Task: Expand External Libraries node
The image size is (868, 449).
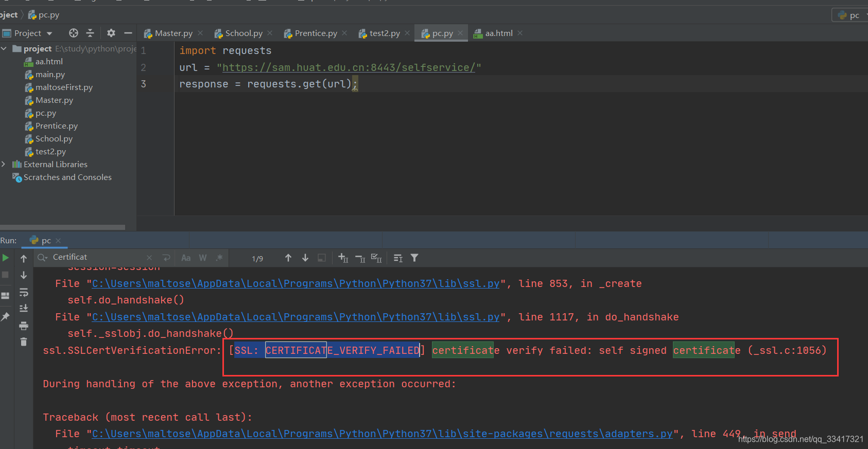Action: [x=4, y=164]
